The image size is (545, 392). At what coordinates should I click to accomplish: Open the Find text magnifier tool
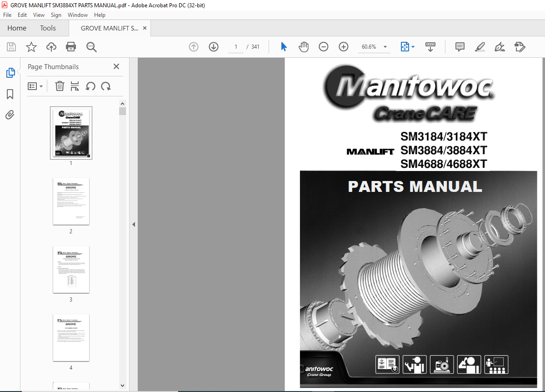pyautogui.click(x=91, y=46)
